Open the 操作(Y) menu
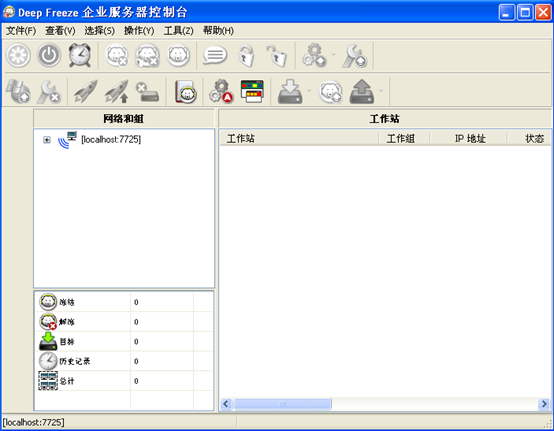The image size is (554, 431). point(139,31)
